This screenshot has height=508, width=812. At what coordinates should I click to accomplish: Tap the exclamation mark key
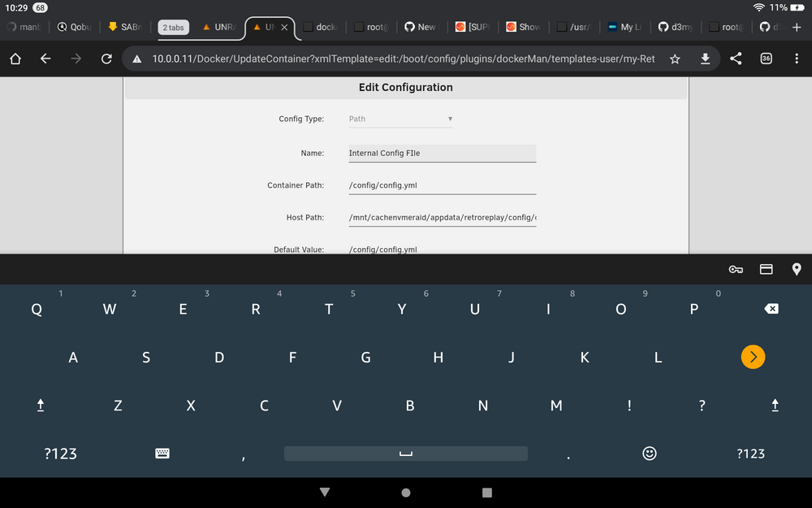click(x=629, y=406)
